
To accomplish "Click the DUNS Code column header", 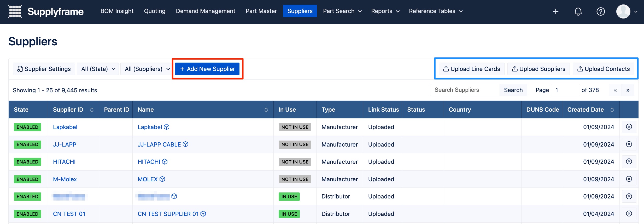I will pos(542,110).
